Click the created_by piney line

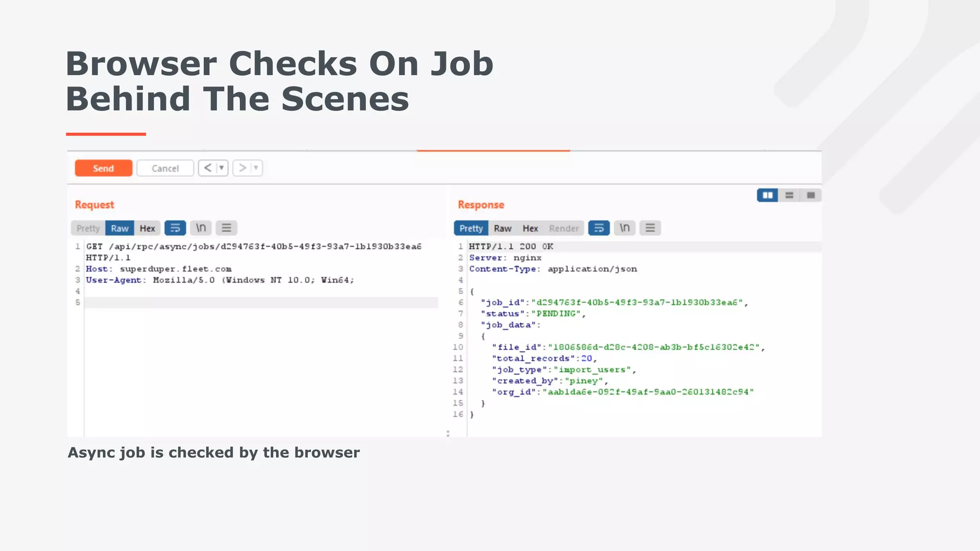[550, 381]
